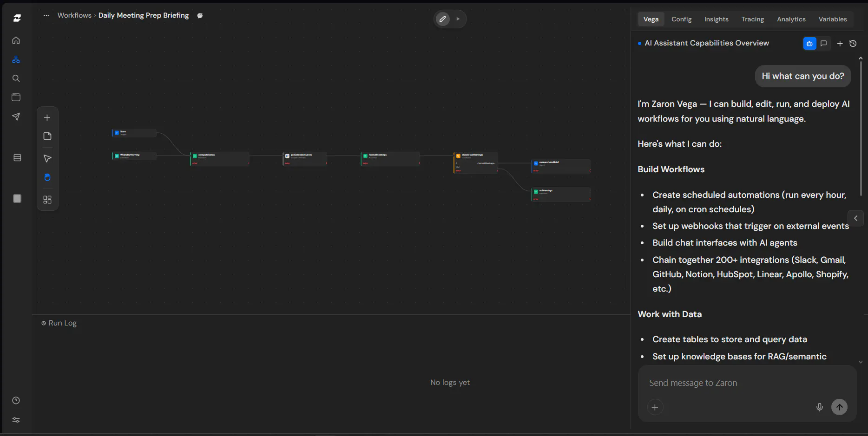Click the scroll-down arrow of the chat scrollbar
This screenshot has width=868, height=436.
861,362
